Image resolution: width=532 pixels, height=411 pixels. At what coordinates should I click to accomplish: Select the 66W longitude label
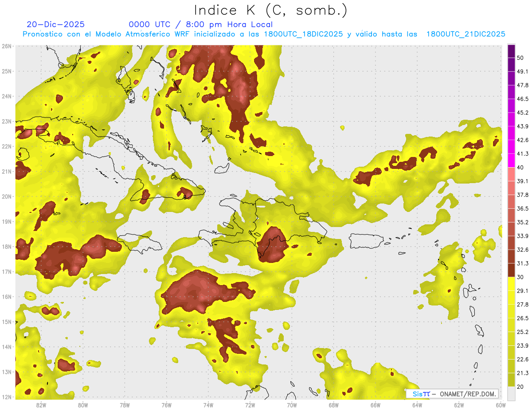[x=376, y=405]
